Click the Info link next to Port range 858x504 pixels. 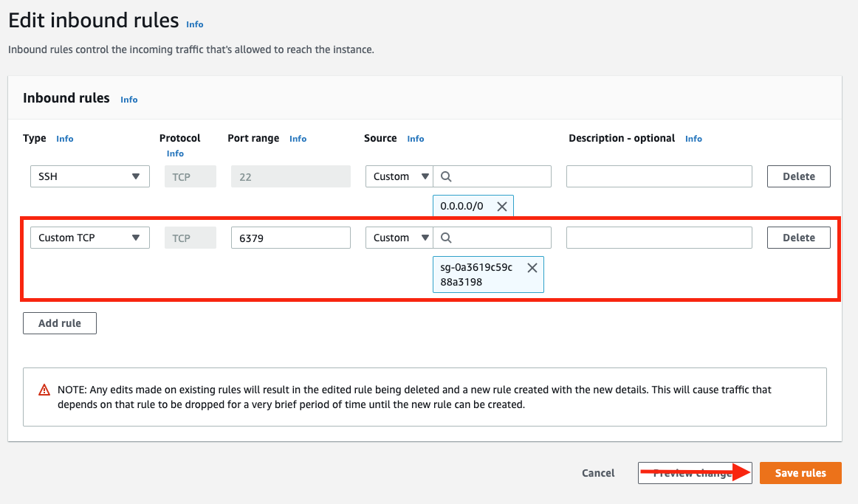point(298,138)
